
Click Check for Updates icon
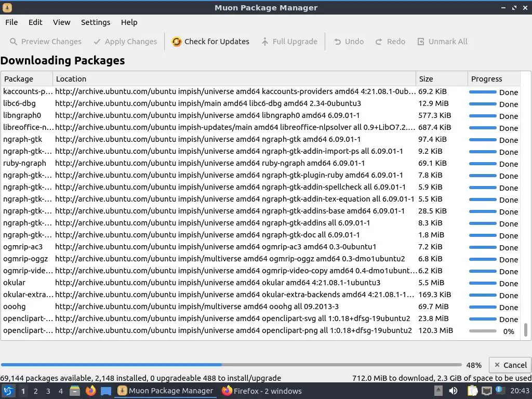(177, 42)
